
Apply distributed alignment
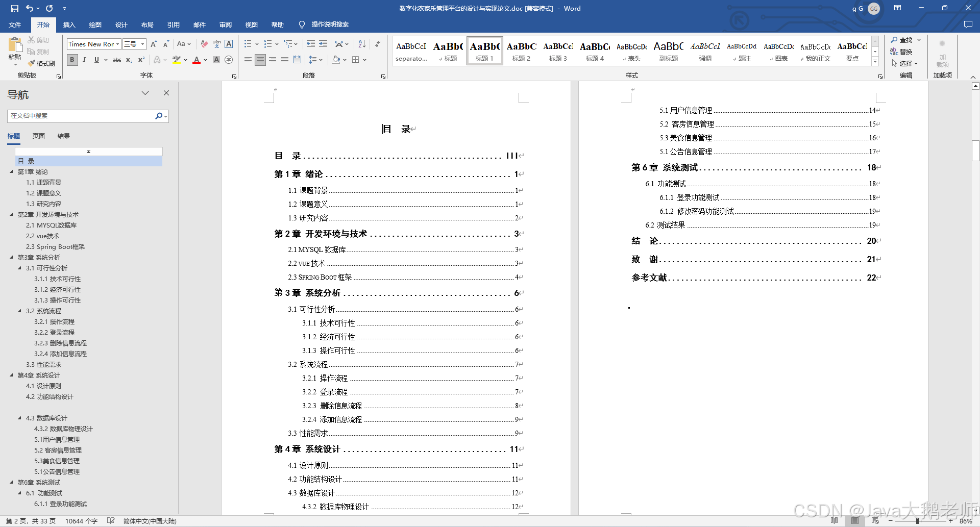(x=297, y=60)
